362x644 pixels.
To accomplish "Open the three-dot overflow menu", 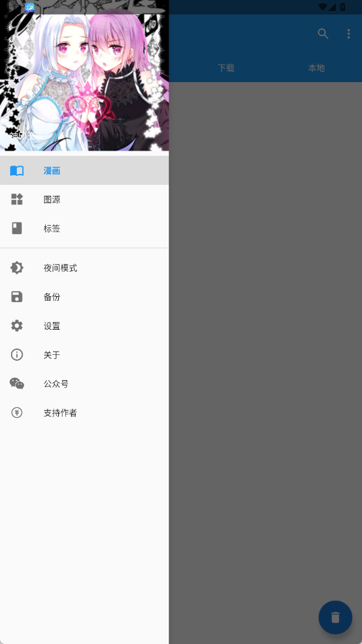I will tap(348, 34).
